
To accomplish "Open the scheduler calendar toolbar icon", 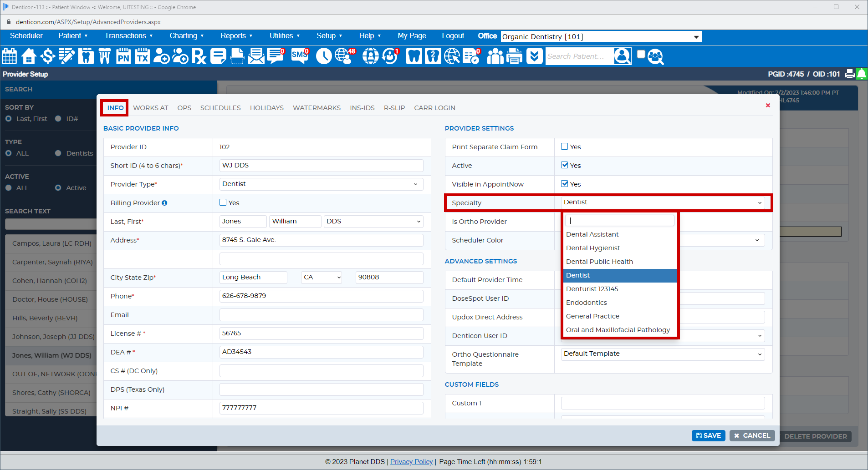I will click(x=10, y=56).
